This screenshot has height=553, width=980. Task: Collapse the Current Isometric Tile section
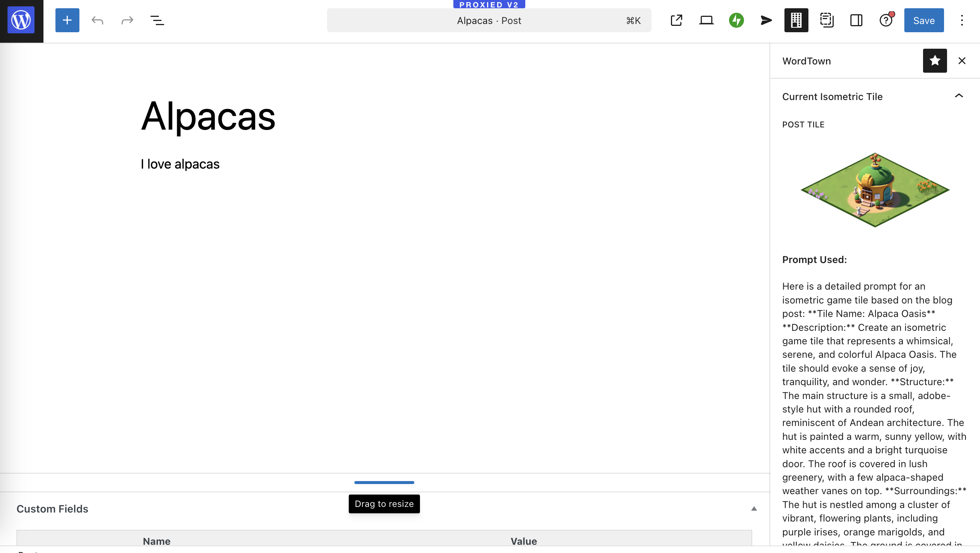click(959, 96)
